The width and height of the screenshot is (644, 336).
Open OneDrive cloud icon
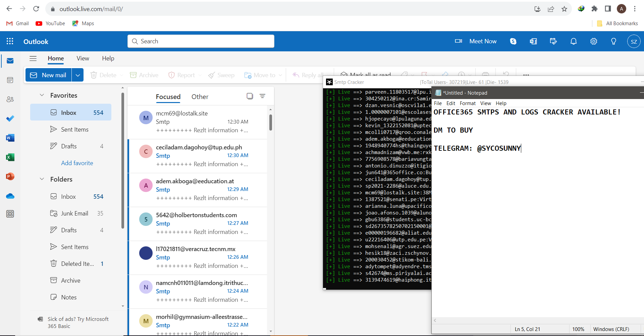tap(10, 196)
